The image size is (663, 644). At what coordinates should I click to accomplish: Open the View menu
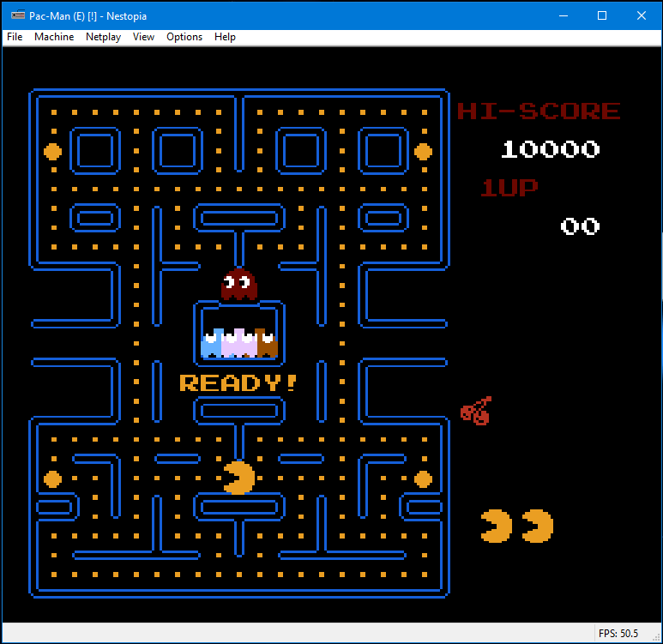(143, 37)
